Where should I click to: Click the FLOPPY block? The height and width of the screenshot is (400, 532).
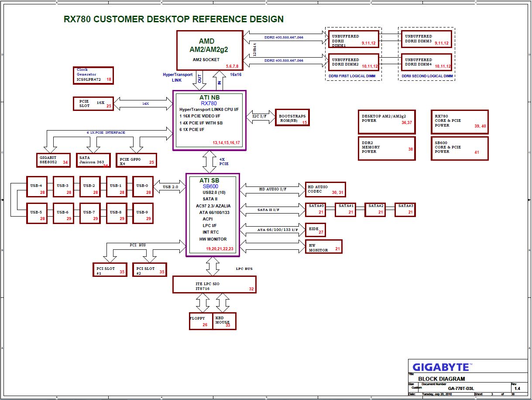click(201, 321)
